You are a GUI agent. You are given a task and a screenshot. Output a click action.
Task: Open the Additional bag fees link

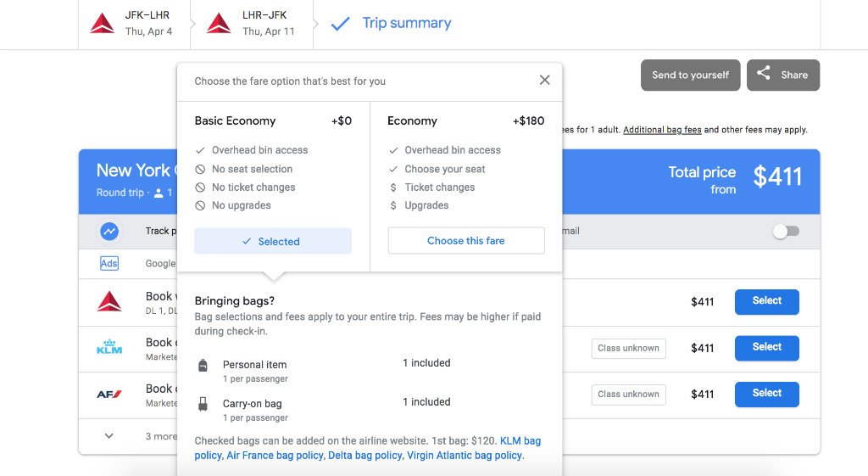pyautogui.click(x=662, y=130)
